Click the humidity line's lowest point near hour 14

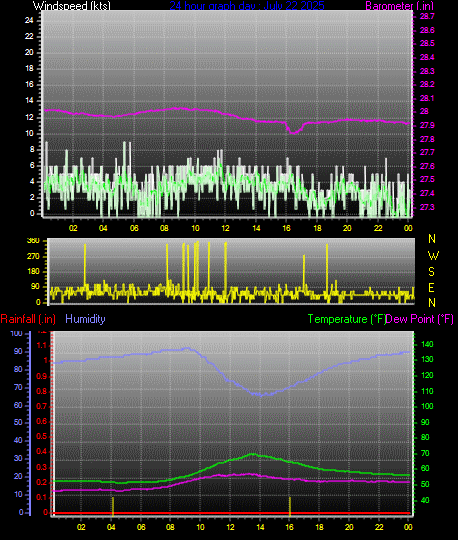(x=261, y=396)
